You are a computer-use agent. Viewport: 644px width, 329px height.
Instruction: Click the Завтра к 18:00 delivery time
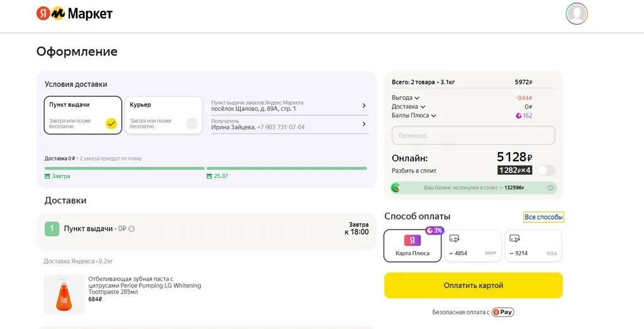point(357,229)
